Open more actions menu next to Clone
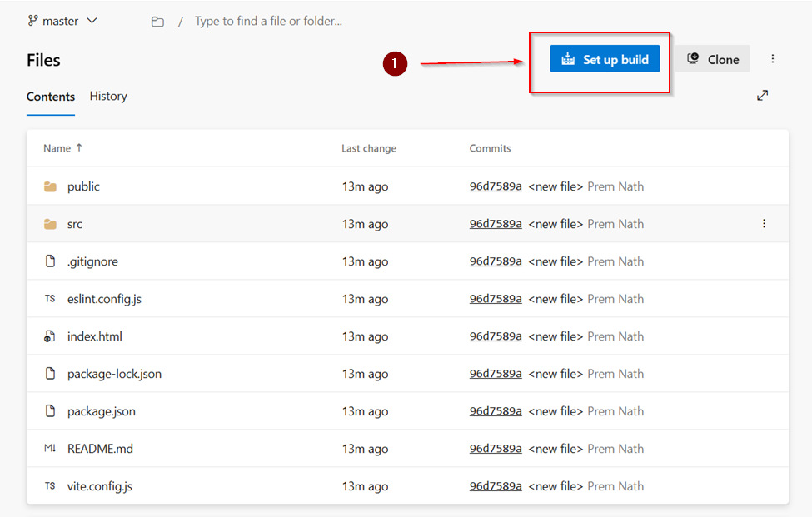The image size is (812, 517). pyautogui.click(x=773, y=59)
